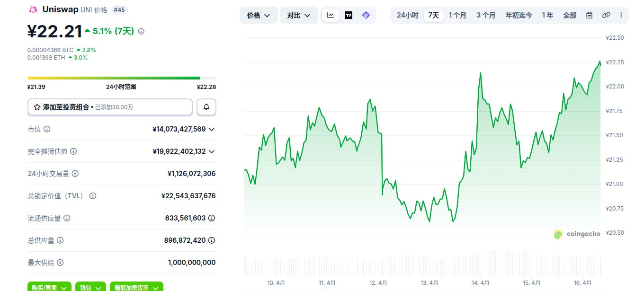
Task: Click the 0.001393 ETH value
Action: point(46,57)
